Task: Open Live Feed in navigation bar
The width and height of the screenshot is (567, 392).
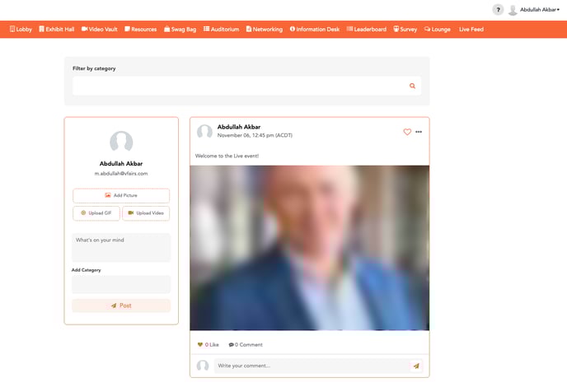Action: tap(471, 30)
